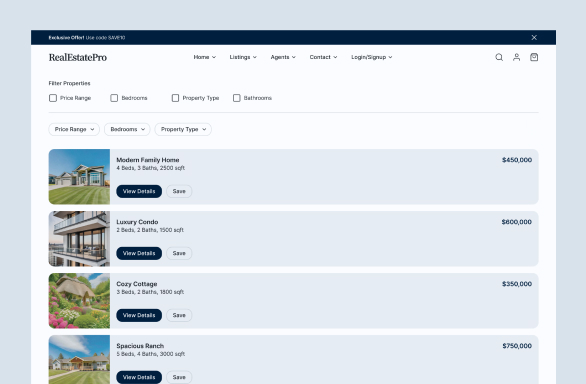Click the $450,000 price

[x=517, y=160]
